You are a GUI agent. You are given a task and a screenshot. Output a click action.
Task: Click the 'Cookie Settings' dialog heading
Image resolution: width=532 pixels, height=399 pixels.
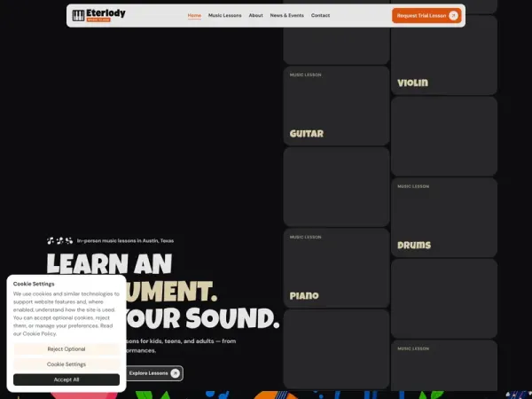coord(34,284)
